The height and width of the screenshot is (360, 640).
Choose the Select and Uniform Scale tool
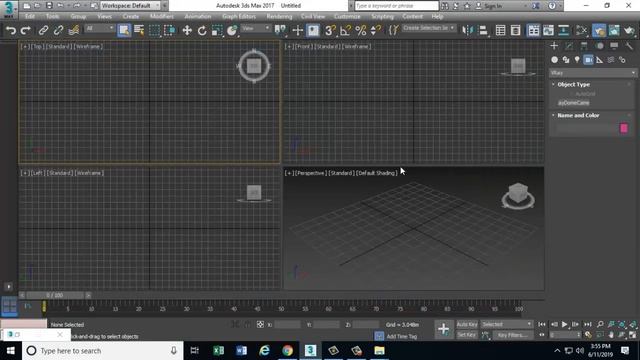[x=217, y=30]
